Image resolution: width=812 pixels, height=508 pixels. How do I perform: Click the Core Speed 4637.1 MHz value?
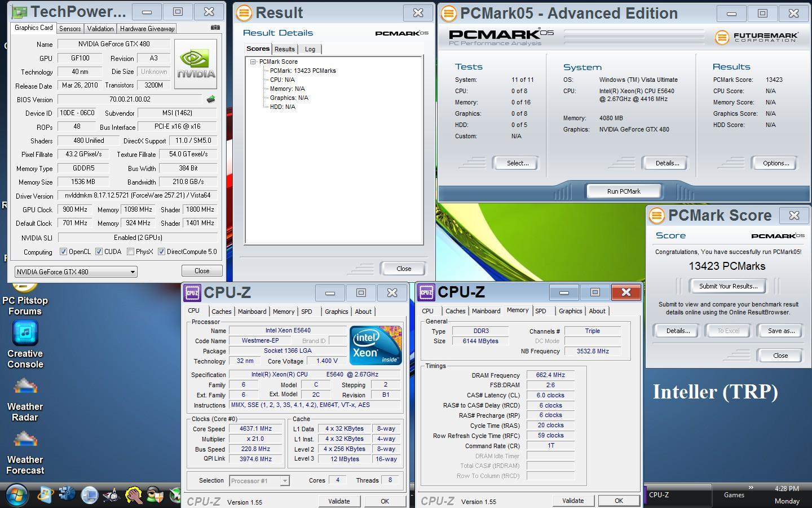[255, 429]
